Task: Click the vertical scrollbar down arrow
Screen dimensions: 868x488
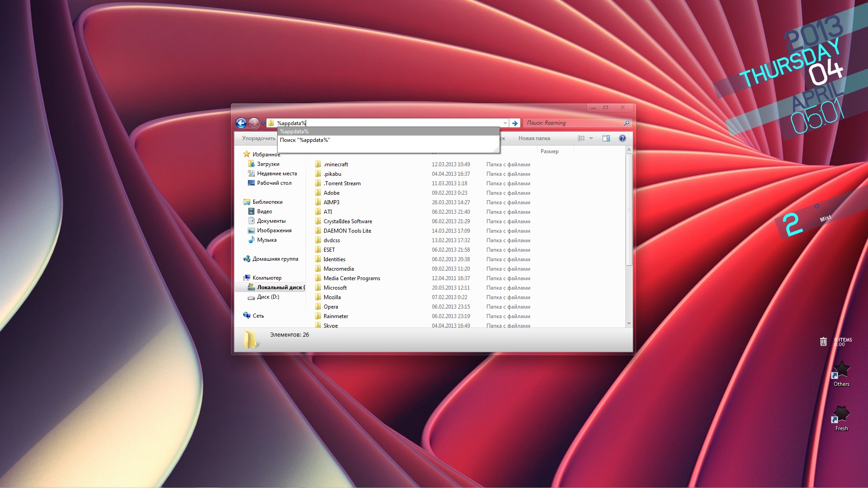Action: (628, 324)
